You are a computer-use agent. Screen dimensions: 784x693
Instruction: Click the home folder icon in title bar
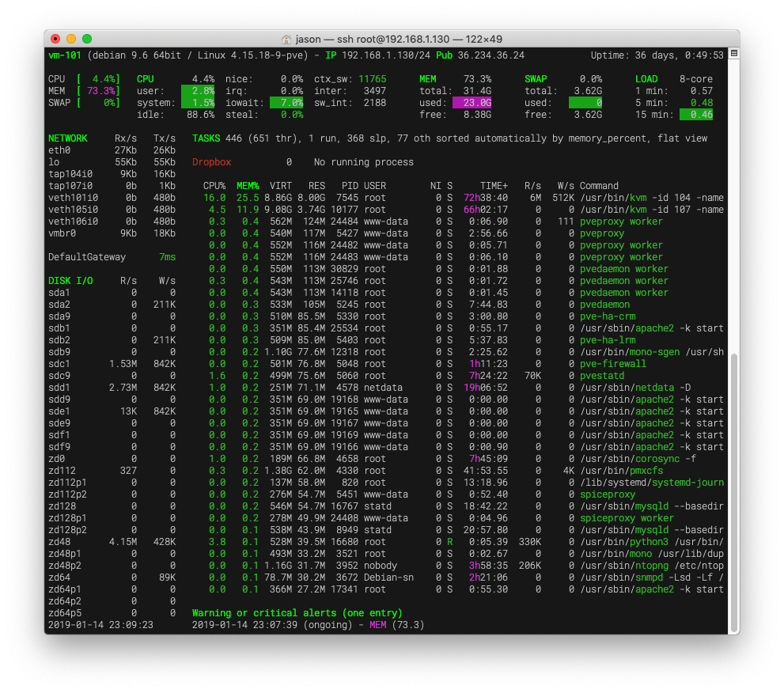pos(286,39)
